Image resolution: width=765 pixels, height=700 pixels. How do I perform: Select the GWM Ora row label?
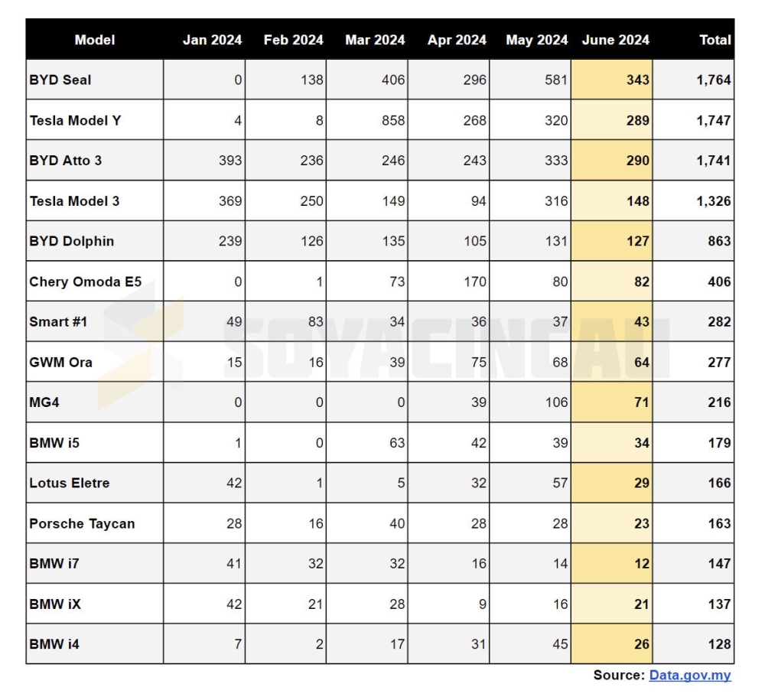[x=61, y=362]
